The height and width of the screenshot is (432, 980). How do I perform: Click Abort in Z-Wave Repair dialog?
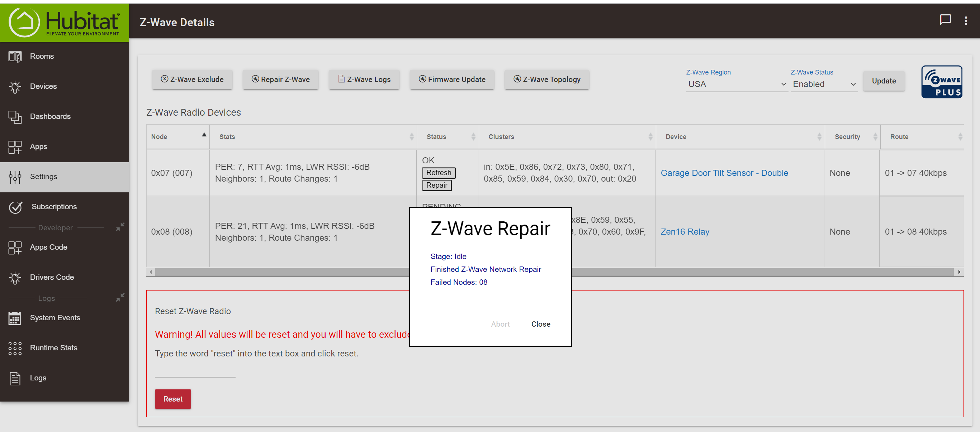coord(500,324)
